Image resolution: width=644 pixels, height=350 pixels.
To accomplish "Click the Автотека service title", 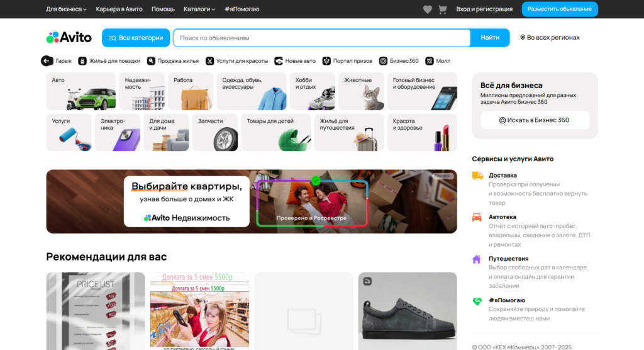I will (x=502, y=217).
